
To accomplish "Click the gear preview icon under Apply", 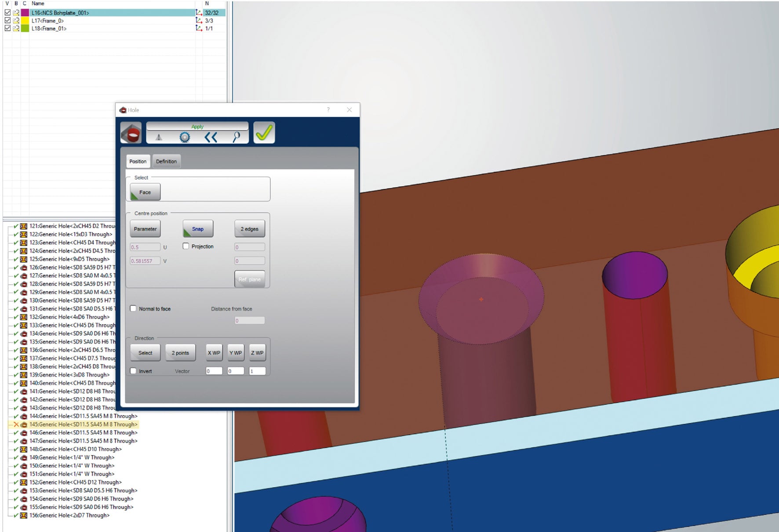I will tap(185, 138).
